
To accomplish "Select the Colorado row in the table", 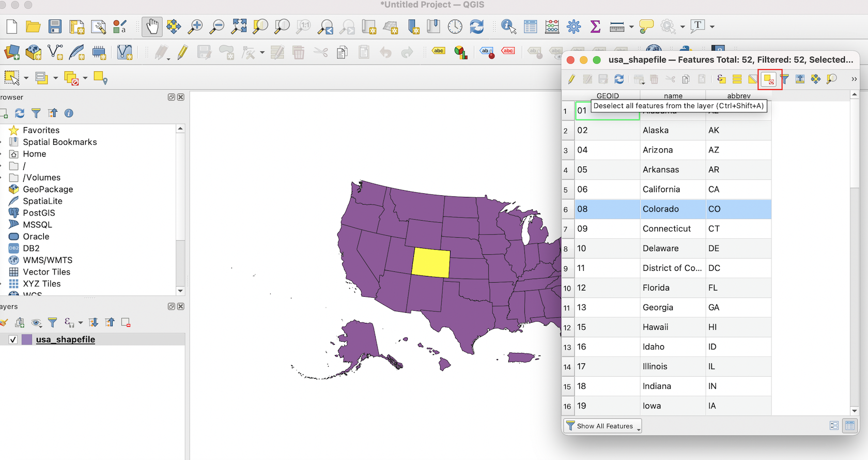I will coord(660,209).
